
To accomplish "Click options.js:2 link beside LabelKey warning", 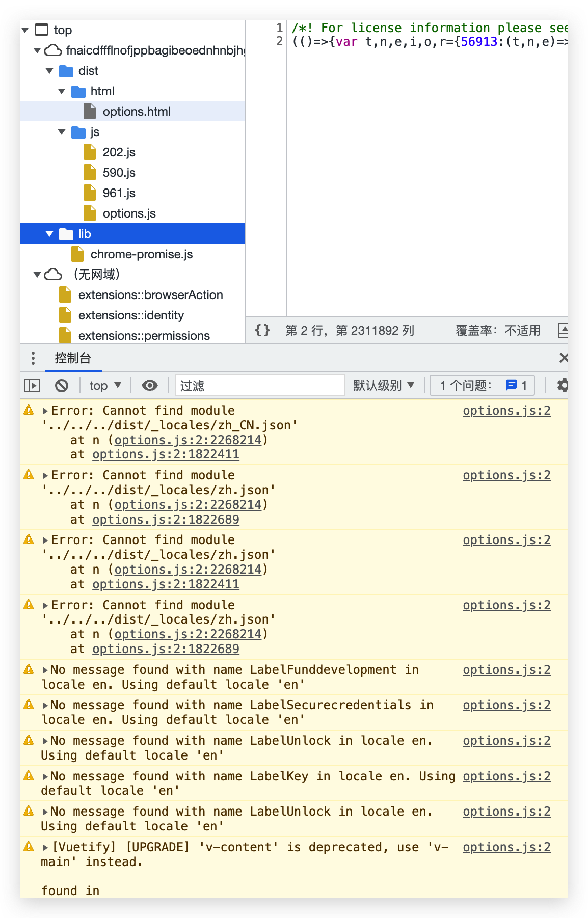I will point(506,776).
